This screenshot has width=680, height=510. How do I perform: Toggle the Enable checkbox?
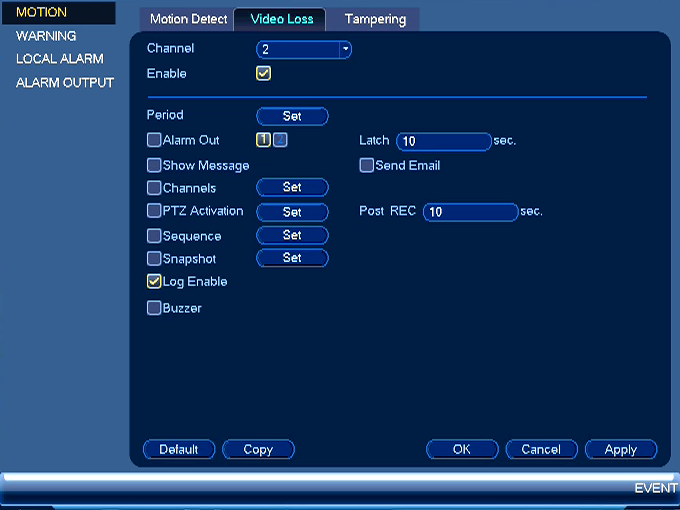(x=263, y=73)
